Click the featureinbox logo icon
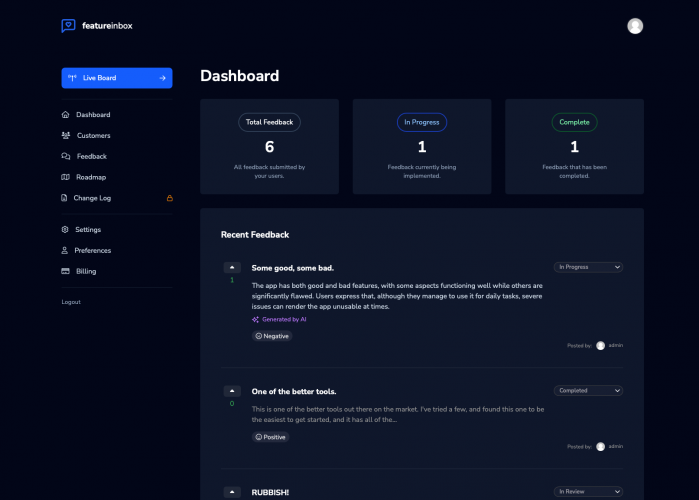The image size is (699, 500). 68,26
